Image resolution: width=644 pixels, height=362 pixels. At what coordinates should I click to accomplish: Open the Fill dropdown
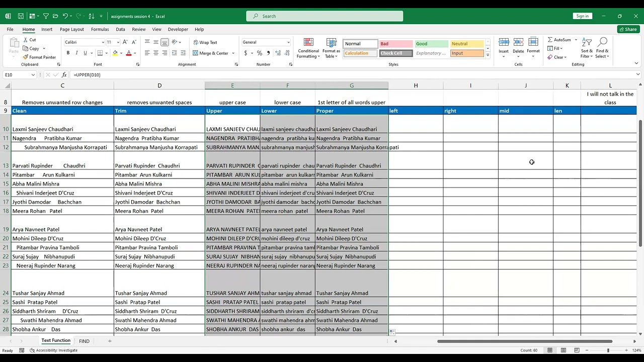[x=555, y=49]
